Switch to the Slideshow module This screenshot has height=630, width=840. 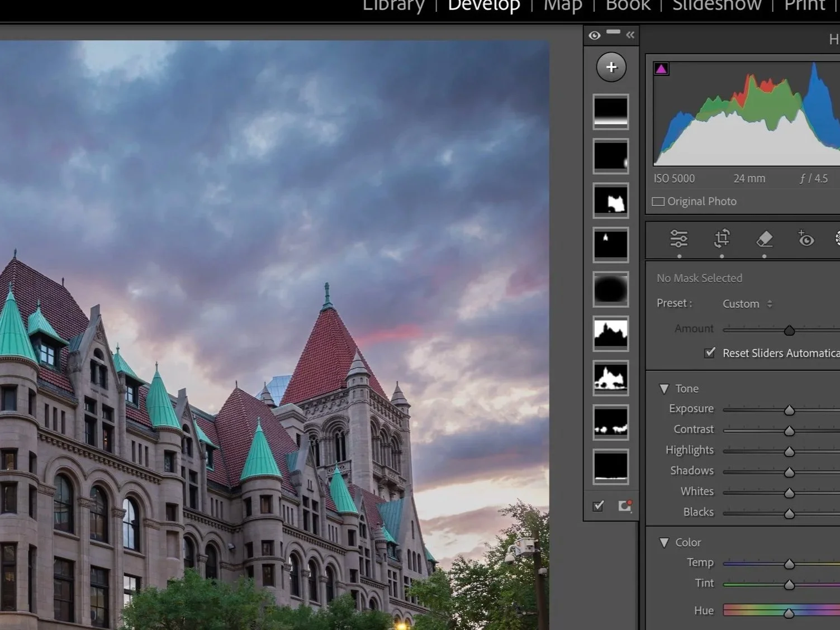click(x=716, y=6)
